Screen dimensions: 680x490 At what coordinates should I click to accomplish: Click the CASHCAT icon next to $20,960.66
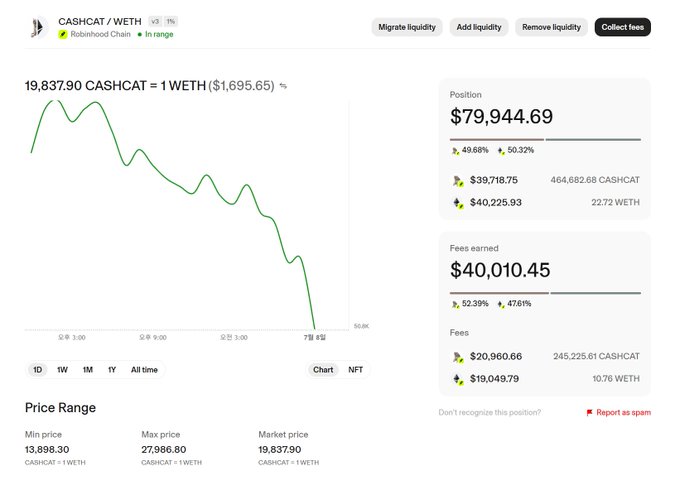458,357
